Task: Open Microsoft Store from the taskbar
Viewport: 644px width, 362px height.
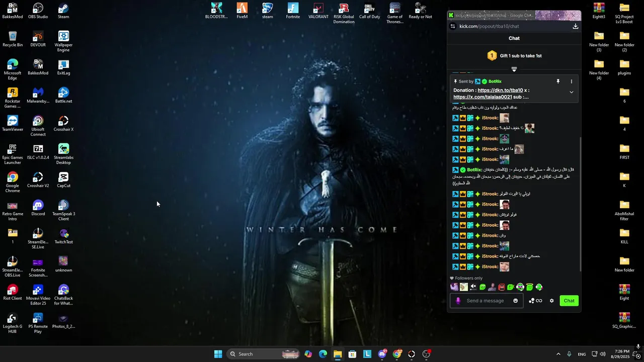Action: tap(352, 354)
